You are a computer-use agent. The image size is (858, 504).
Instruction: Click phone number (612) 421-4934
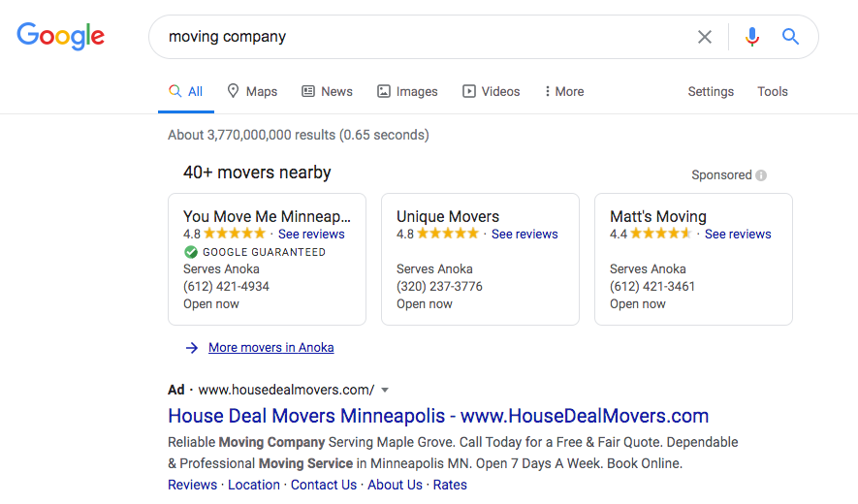pos(226,286)
